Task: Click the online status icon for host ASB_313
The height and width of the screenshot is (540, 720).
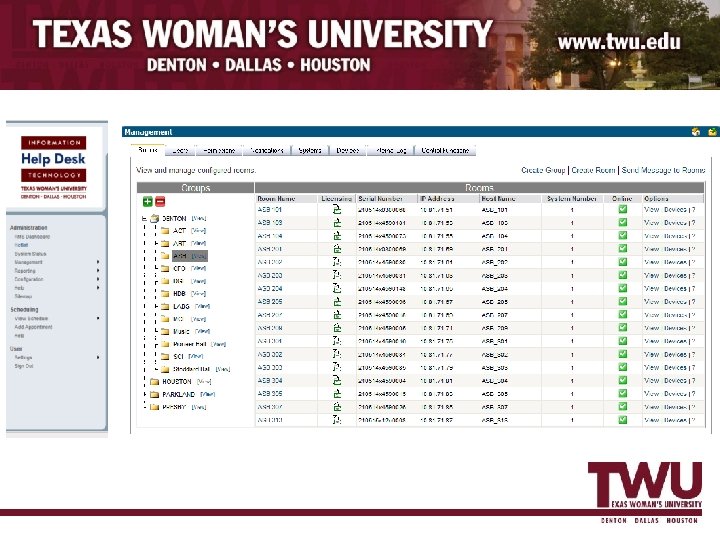Action: (623, 420)
